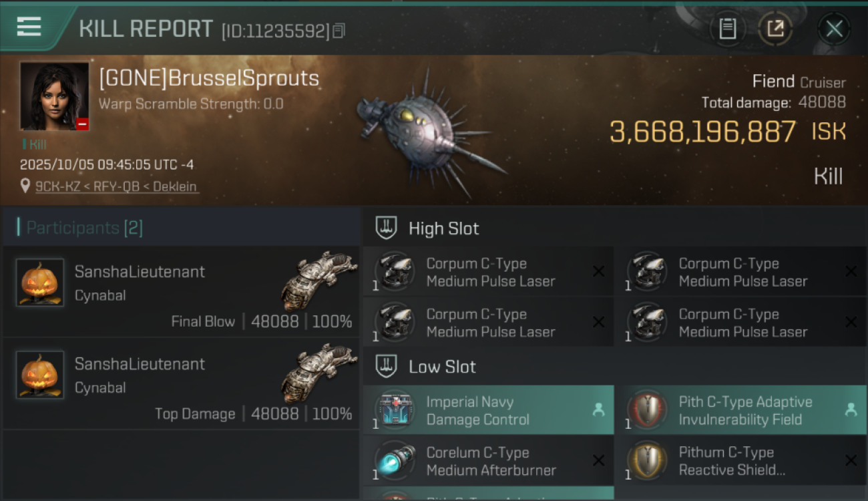Select the Pithum C-Type Reactive Shield item
The image size is (868, 501).
(x=740, y=461)
